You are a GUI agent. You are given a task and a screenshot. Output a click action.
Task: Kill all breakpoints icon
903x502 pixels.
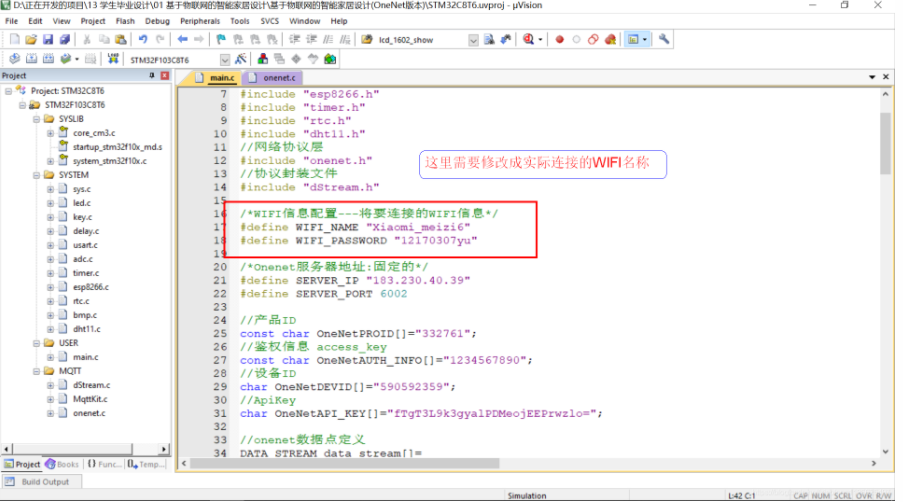pos(610,40)
